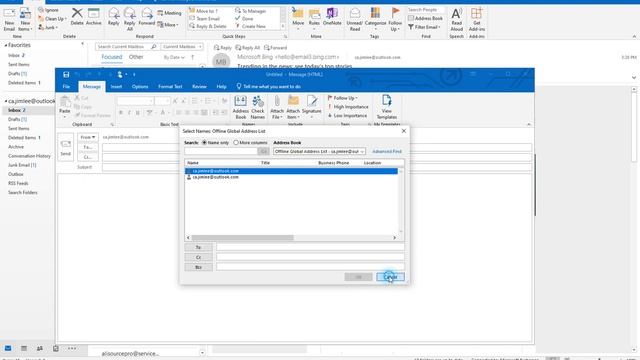The image size is (640, 360).
Task: Open the Follow Up flag in main ribbon
Action: click(x=395, y=19)
